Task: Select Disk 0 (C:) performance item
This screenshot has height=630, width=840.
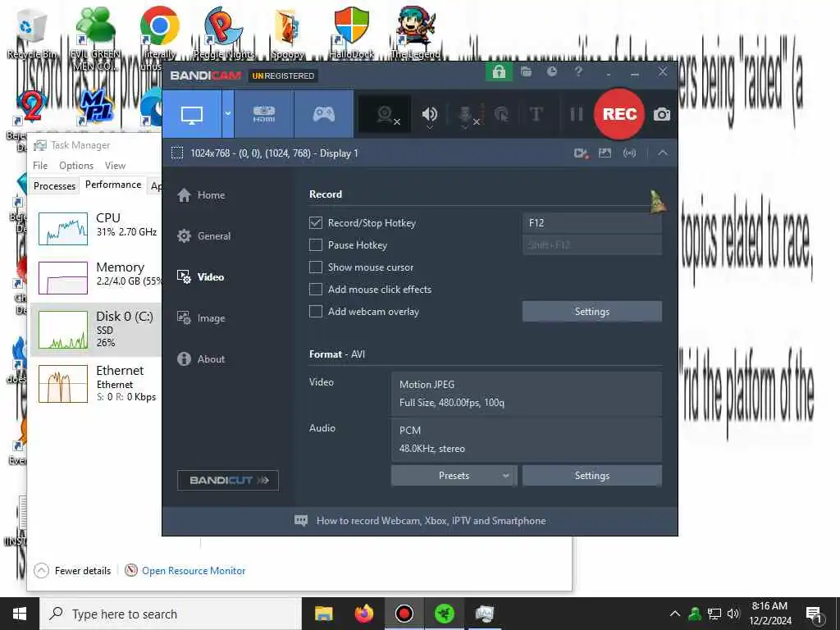Action: [97, 329]
